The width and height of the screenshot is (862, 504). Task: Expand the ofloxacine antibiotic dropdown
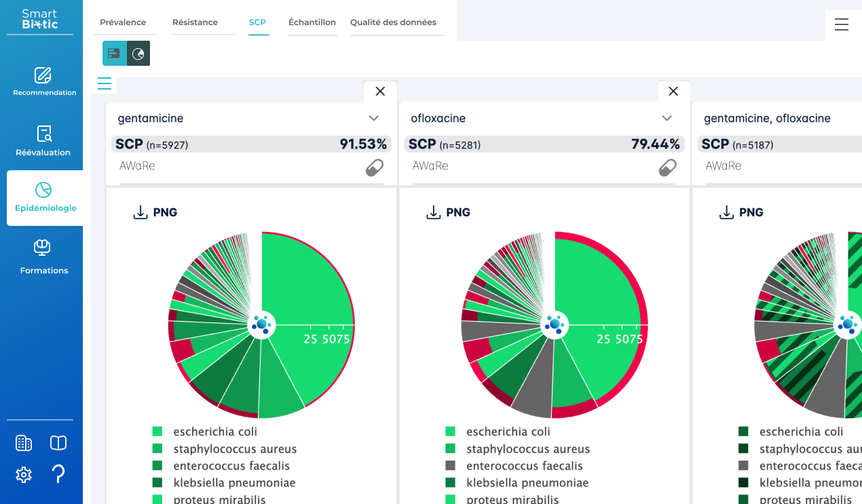[667, 118]
